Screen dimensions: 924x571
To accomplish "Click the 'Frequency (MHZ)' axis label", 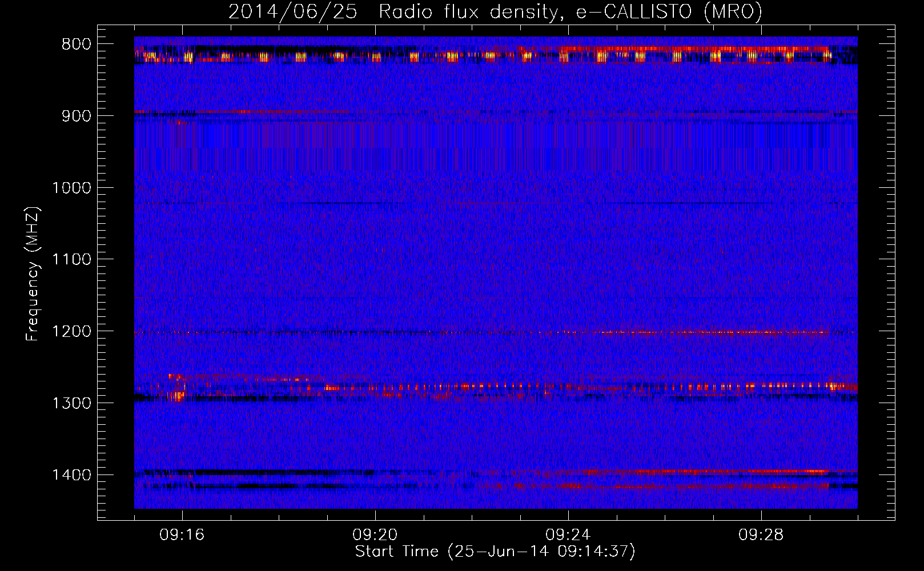I will (x=33, y=274).
